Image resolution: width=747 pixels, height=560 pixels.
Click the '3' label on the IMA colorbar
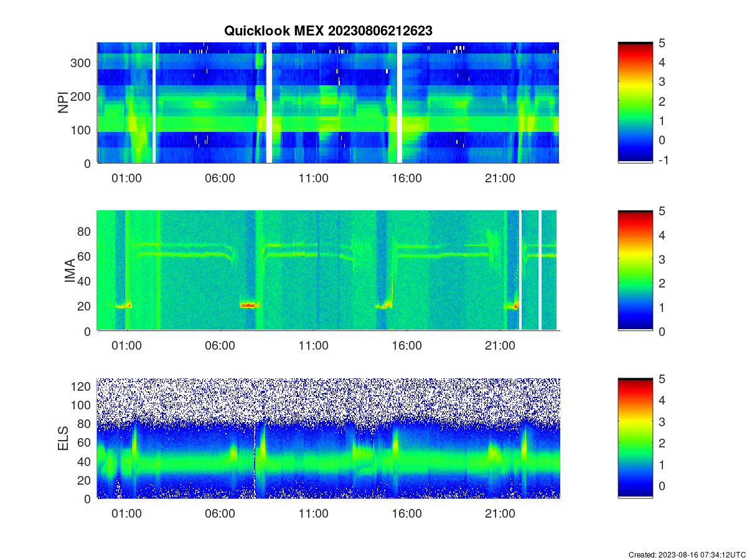click(x=663, y=259)
